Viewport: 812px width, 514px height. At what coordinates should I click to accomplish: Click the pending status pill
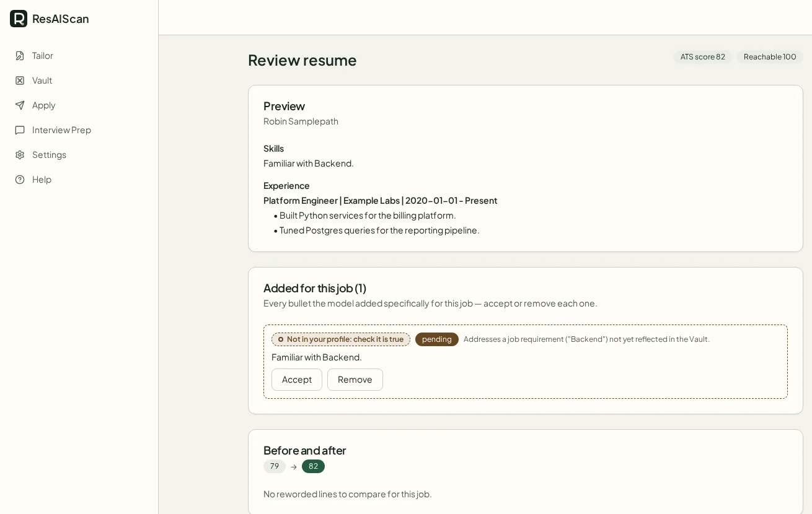pyautogui.click(x=437, y=339)
